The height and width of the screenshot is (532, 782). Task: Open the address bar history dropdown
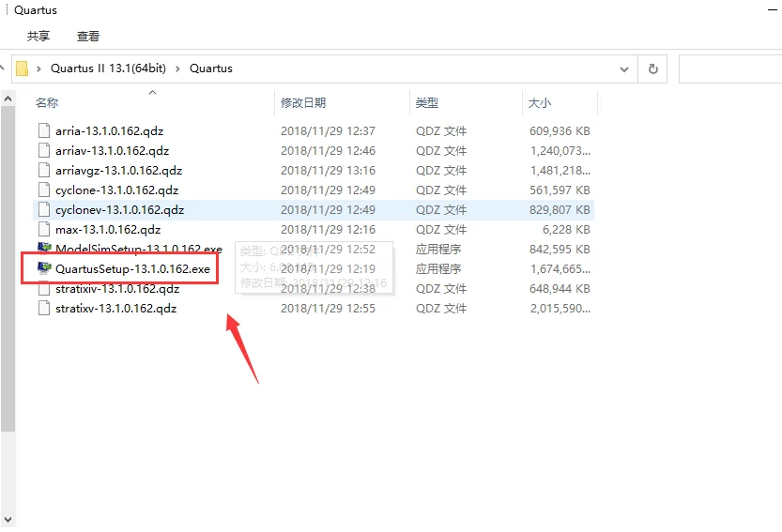pos(624,69)
